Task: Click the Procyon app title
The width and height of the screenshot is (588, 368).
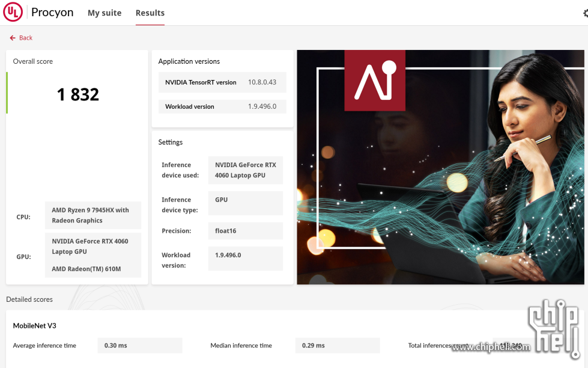Action: pos(52,13)
